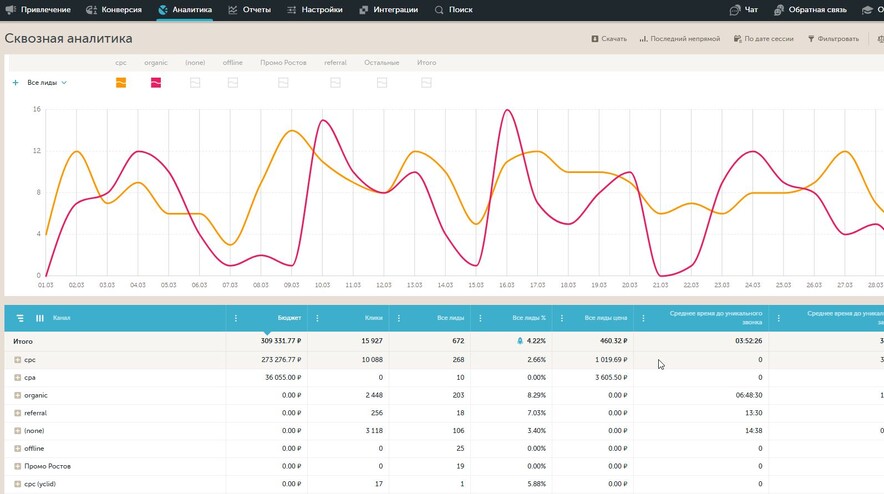Open the list view icon in table header
The width and height of the screenshot is (884, 494).
pyautogui.click(x=20, y=318)
